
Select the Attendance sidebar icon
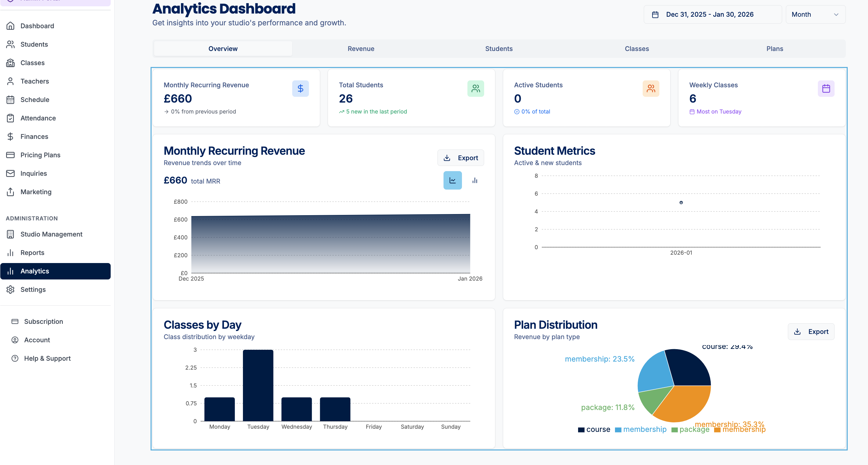click(10, 118)
